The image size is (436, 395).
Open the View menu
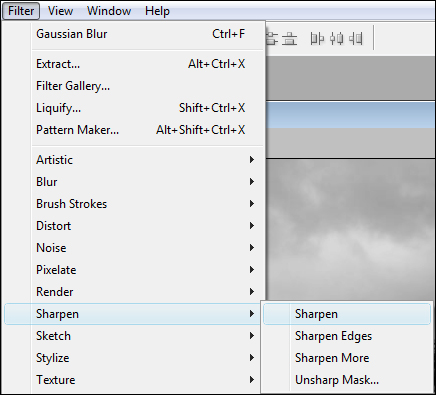[x=60, y=11]
